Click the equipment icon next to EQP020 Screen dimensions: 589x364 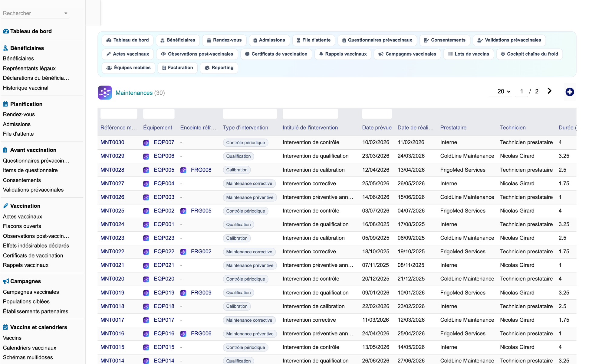[146, 279]
